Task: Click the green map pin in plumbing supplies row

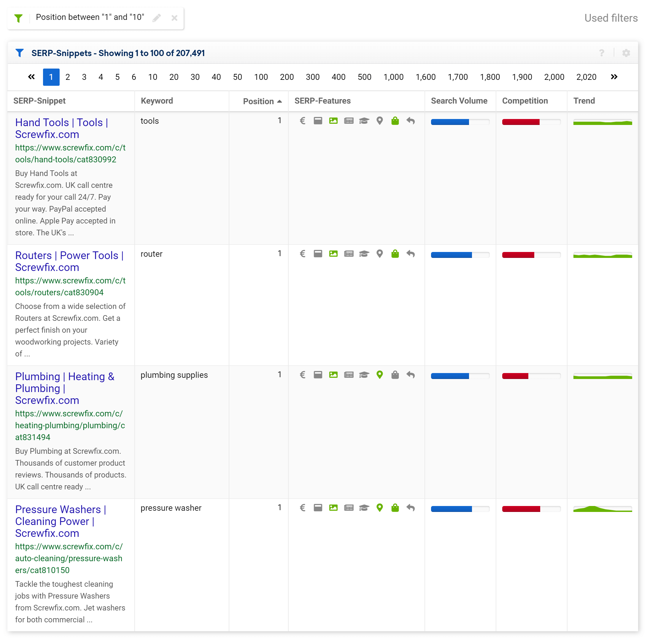Action: (379, 375)
